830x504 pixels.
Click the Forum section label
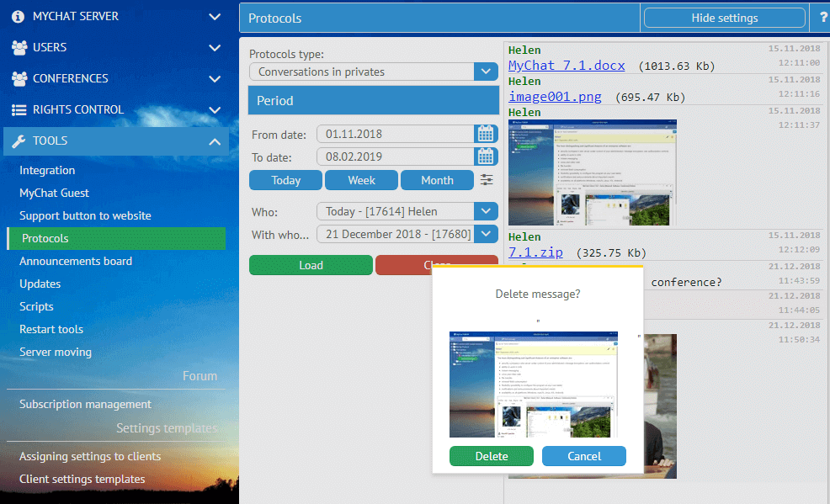[200, 376]
